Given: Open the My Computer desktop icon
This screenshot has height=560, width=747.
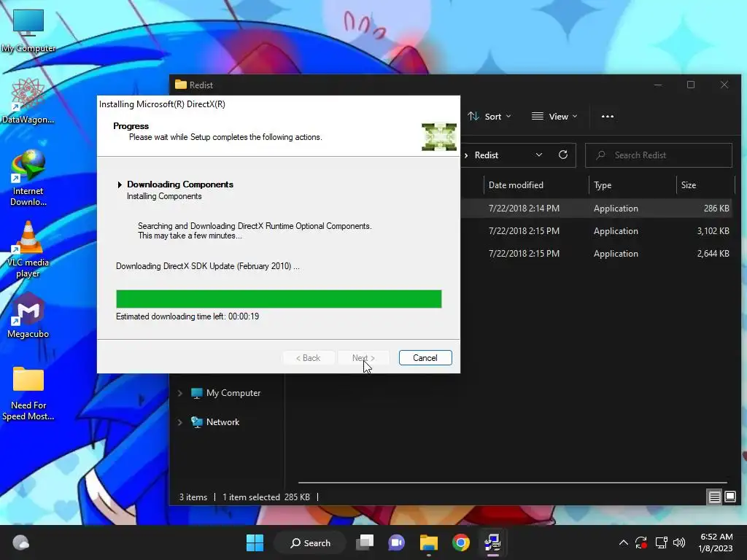Looking at the screenshot, I should (28, 31).
